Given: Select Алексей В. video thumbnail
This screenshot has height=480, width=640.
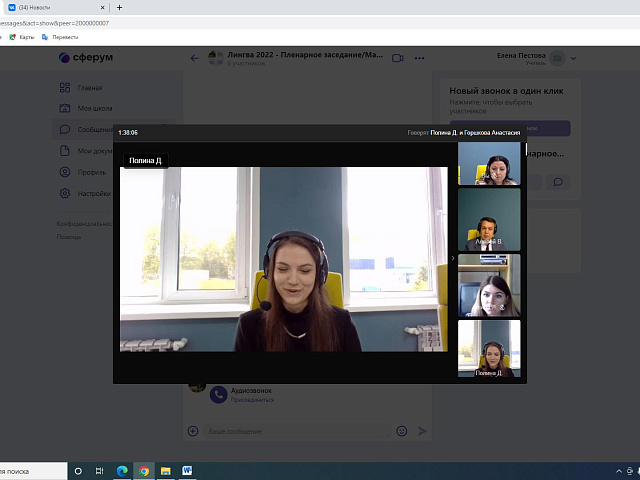Looking at the screenshot, I should tap(489, 219).
